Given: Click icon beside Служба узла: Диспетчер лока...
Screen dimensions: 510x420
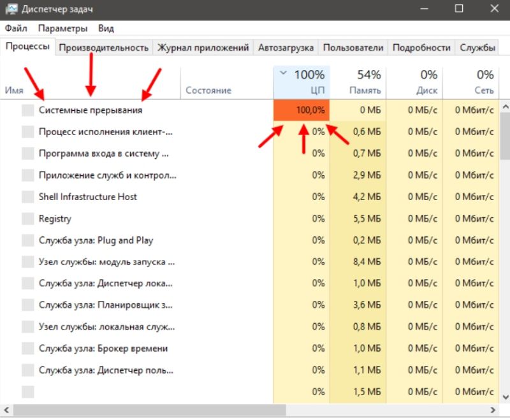Looking at the screenshot, I should [28, 284].
